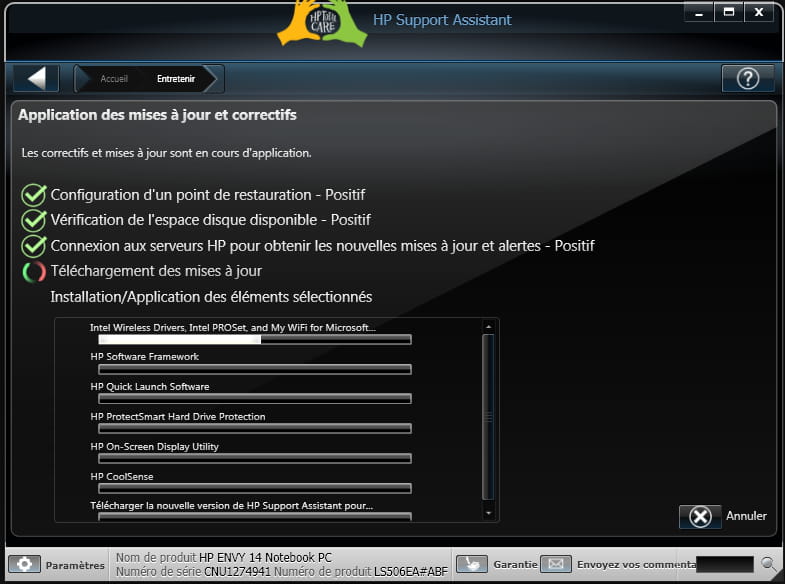Click the black search input field
Screen dimensions: 785x584
tap(725, 564)
